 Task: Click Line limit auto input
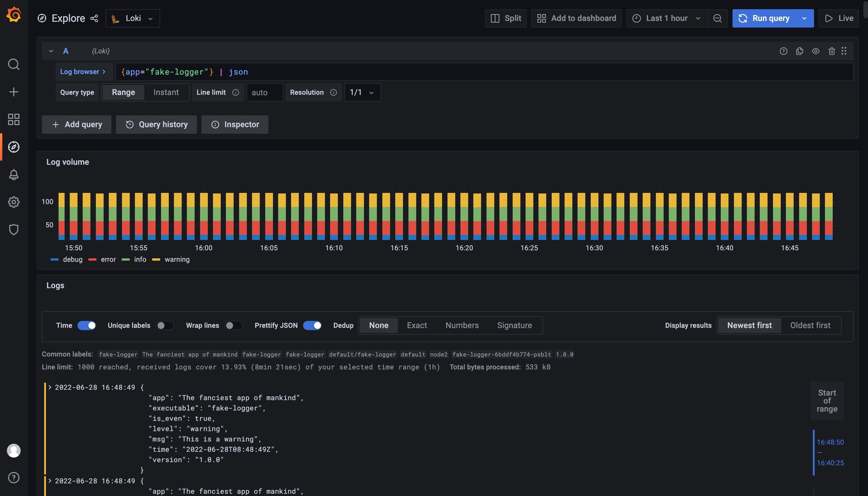(265, 92)
